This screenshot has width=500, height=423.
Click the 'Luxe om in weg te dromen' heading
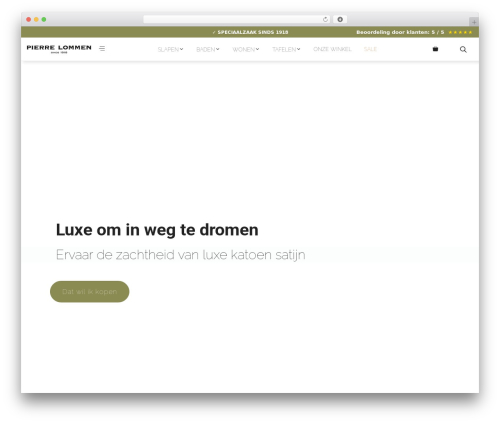(x=157, y=230)
